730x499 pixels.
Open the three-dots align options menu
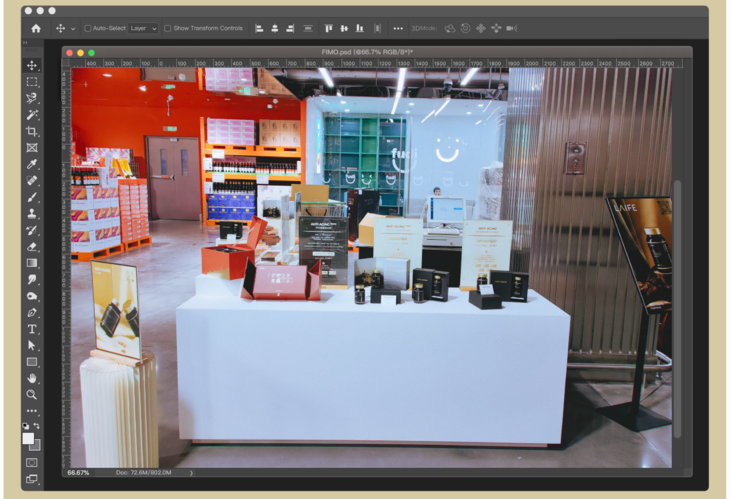pos(398,28)
